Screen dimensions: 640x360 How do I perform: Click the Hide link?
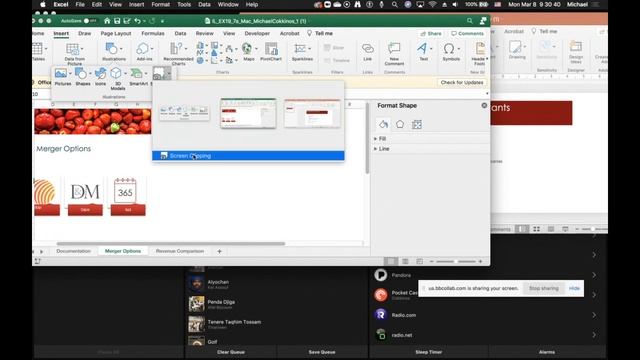574,288
